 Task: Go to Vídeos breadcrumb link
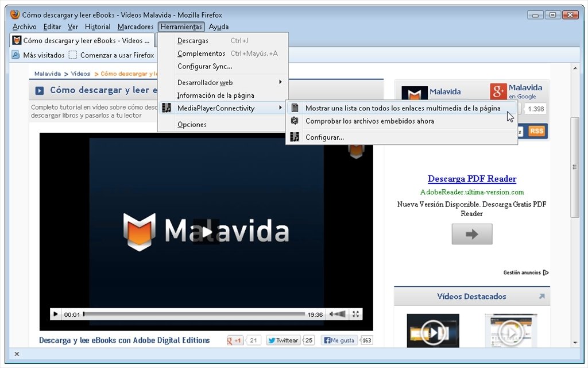(80, 74)
